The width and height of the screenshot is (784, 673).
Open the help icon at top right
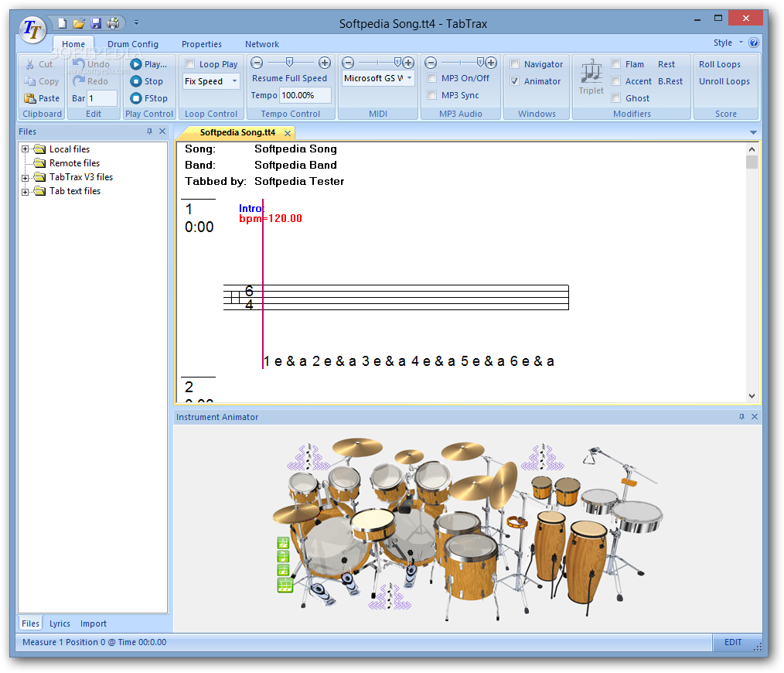[x=754, y=43]
